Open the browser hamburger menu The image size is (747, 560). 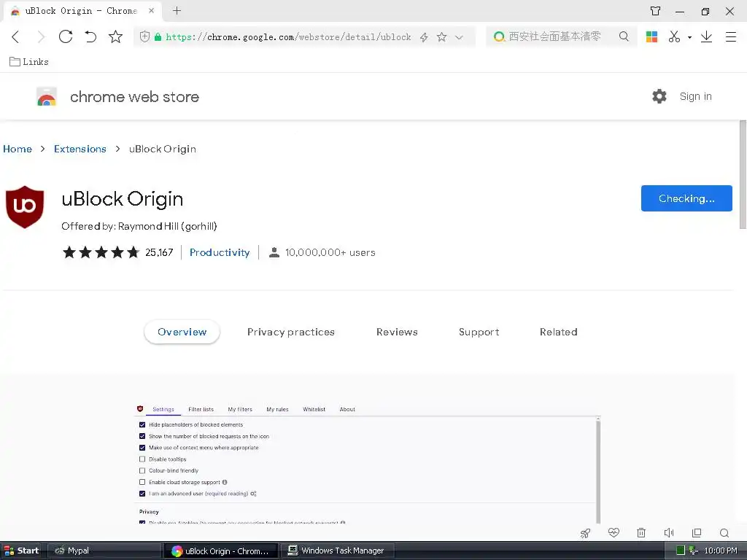pyautogui.click(x=731, y=36)
